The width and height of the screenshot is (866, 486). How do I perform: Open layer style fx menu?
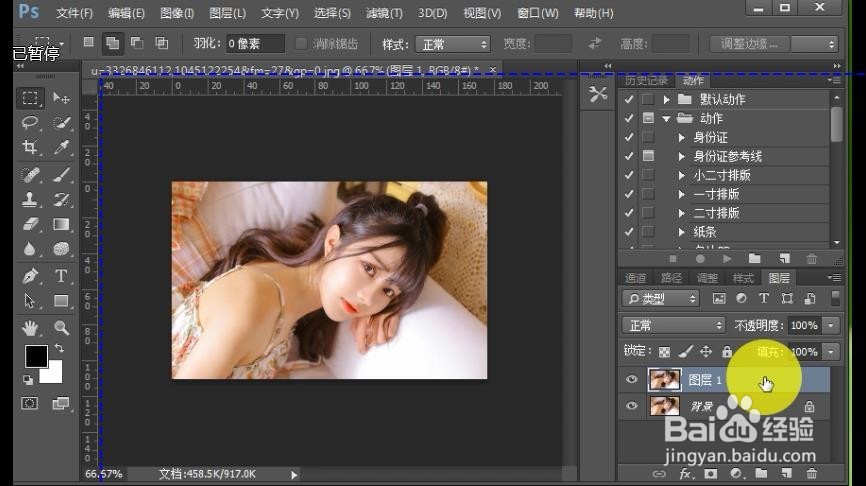(685, 473)
